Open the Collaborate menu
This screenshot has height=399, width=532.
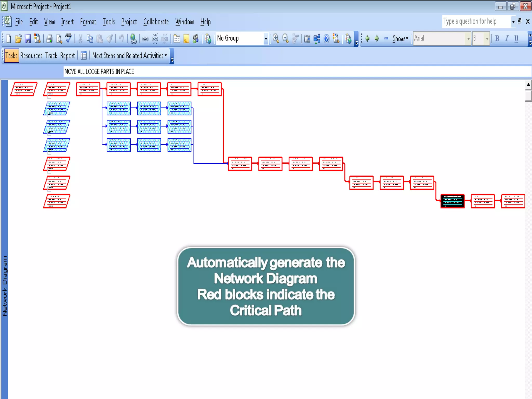(156, 22)
